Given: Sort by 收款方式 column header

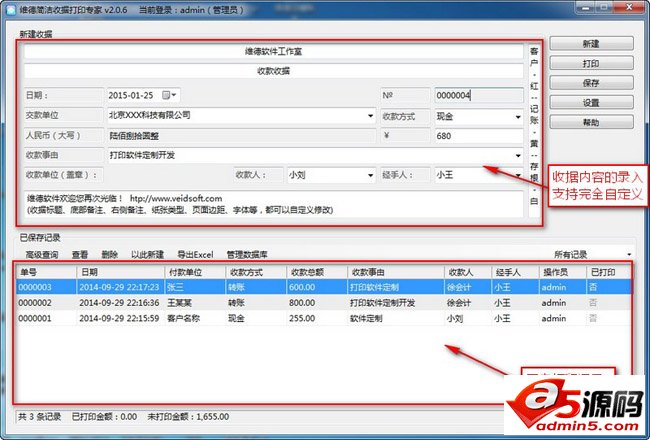Looking at the screenshot, I should point(256,272).
